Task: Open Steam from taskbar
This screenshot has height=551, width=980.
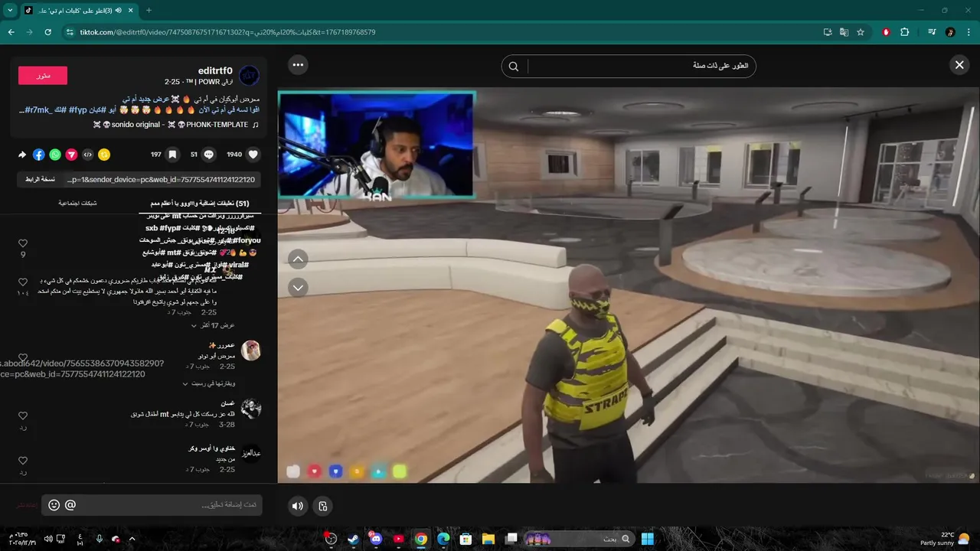Action: coord(353,539)
